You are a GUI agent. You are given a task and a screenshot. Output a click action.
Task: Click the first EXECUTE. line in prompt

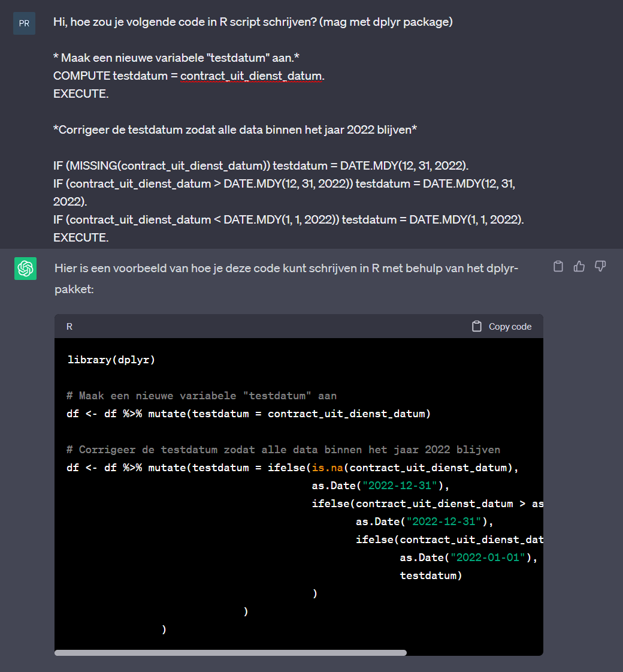tap(81, 94)
